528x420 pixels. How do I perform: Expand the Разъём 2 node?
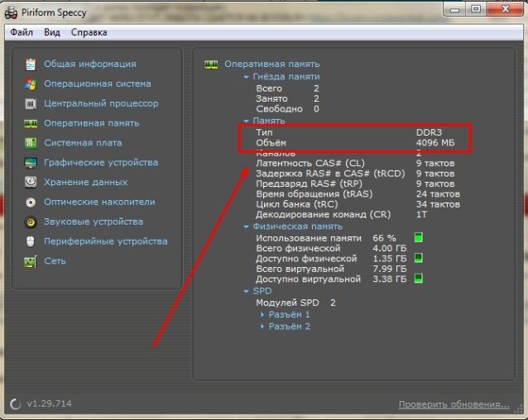pyautogui.click(x=262, y=327)
